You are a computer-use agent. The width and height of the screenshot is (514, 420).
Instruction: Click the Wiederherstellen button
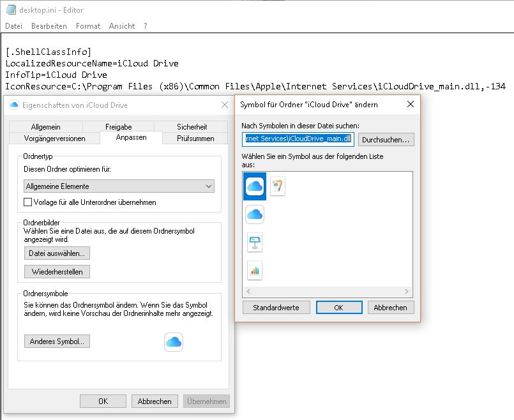pyautogui.click(x=57, y=271)
